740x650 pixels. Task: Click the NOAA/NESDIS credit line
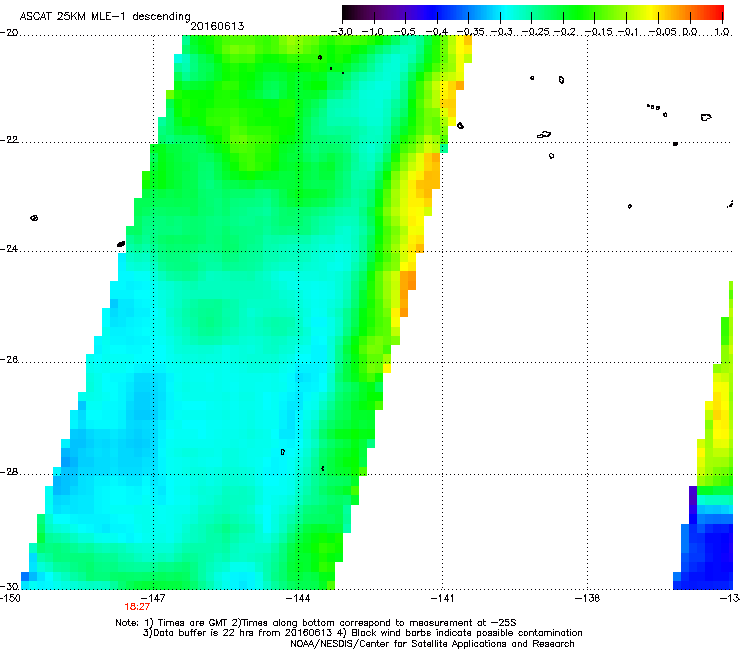coord(432,643)
